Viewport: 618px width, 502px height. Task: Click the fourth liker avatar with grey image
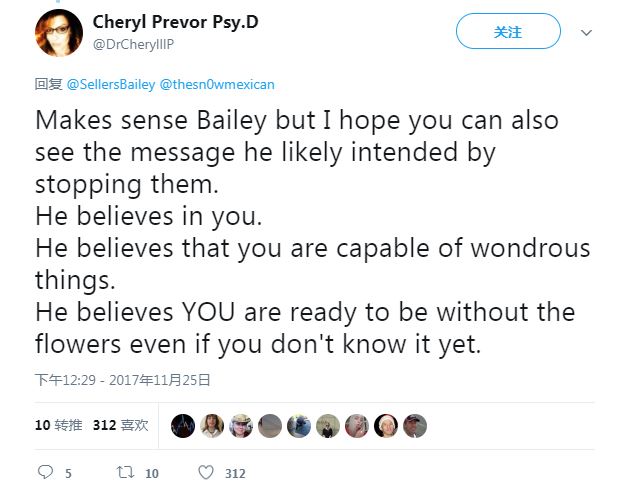point(269,426)
